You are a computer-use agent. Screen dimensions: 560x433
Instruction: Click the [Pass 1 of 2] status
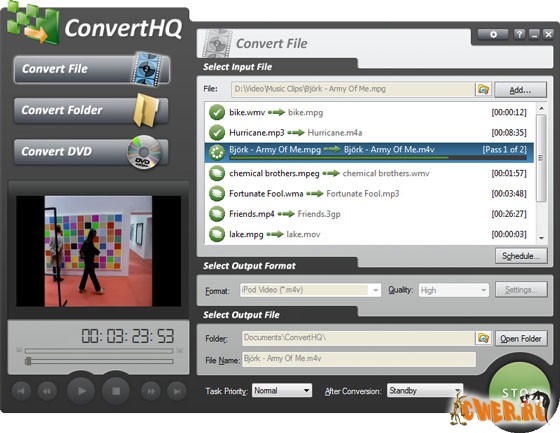tap(505, 149)
